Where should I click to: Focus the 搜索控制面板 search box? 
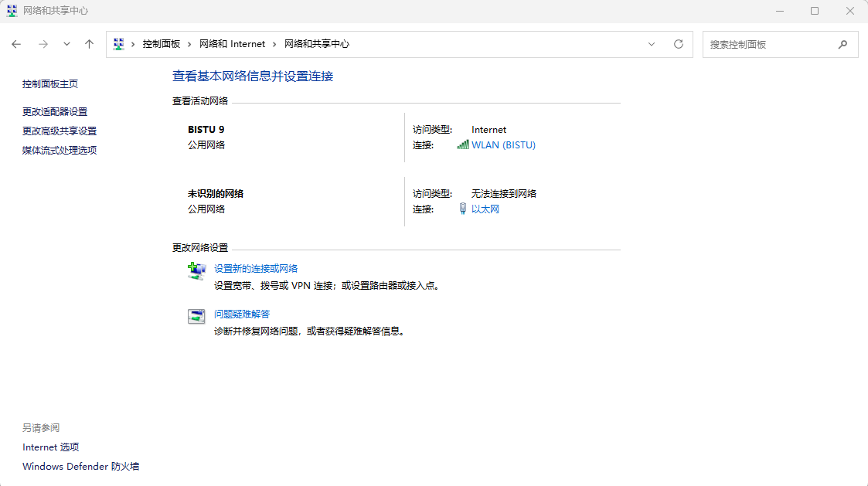pos(780,44)
